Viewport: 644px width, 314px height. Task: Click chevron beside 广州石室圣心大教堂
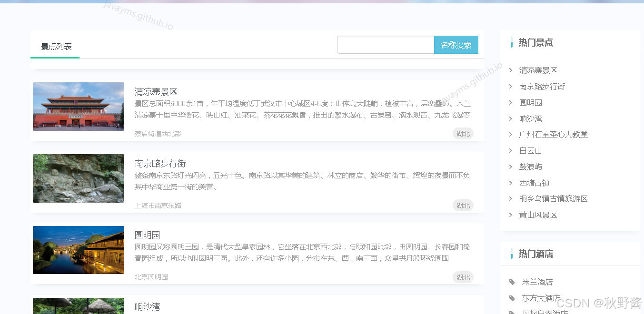point(511,135)
